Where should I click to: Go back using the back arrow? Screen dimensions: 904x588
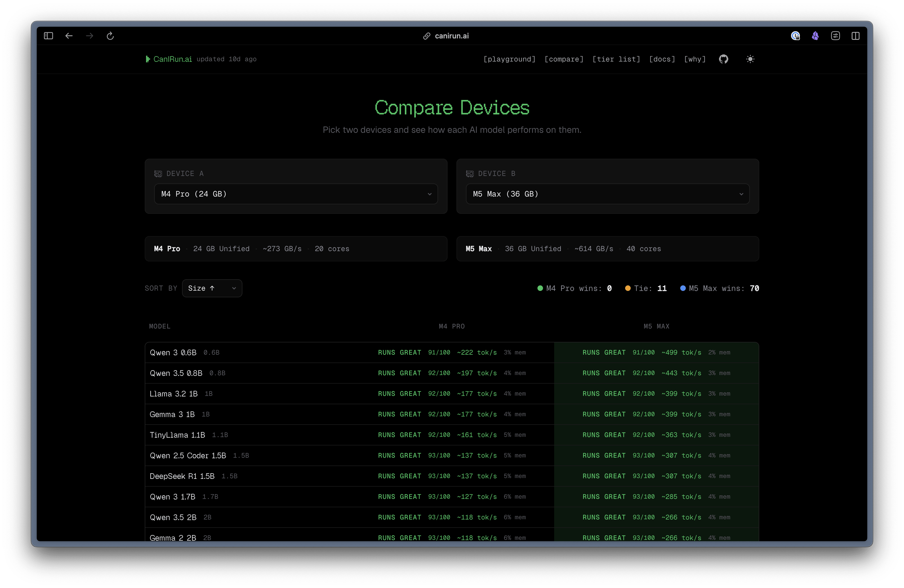pyautogui.click(x=69, y=36)
